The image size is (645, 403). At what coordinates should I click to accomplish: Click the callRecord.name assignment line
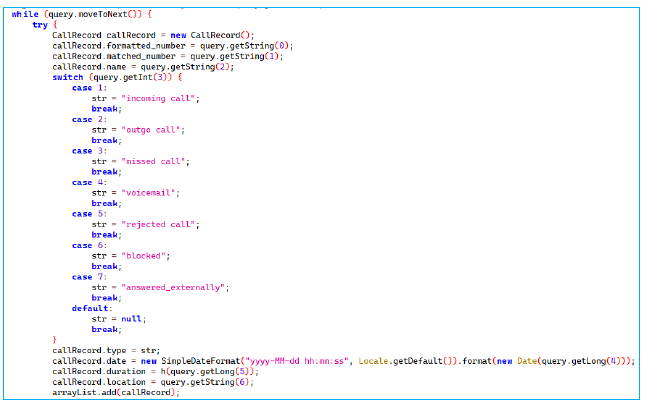(x=143, y=67)
